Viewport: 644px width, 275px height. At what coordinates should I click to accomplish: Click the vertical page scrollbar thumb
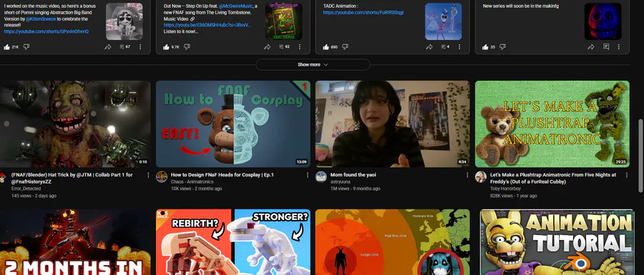click(640, 155)
